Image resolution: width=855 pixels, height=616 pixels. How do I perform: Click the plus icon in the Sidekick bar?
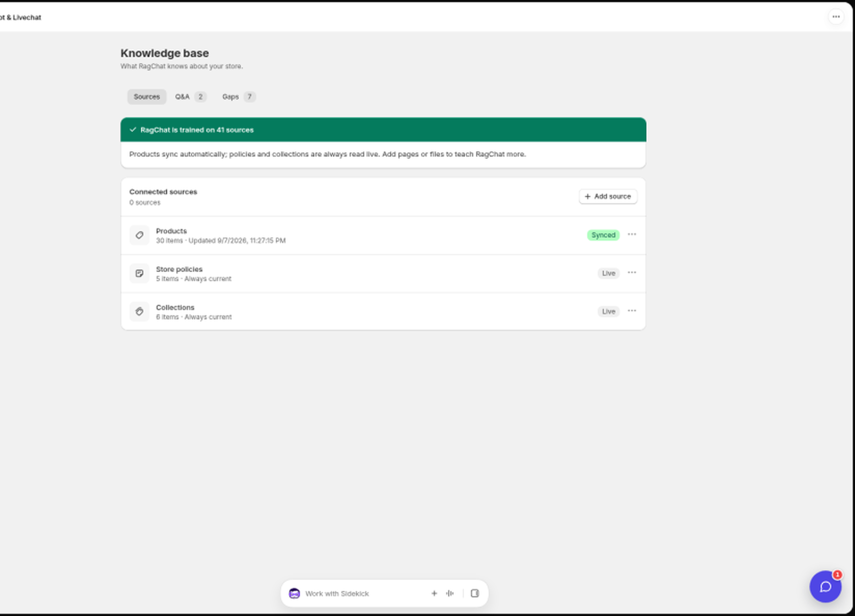(434, 593)
